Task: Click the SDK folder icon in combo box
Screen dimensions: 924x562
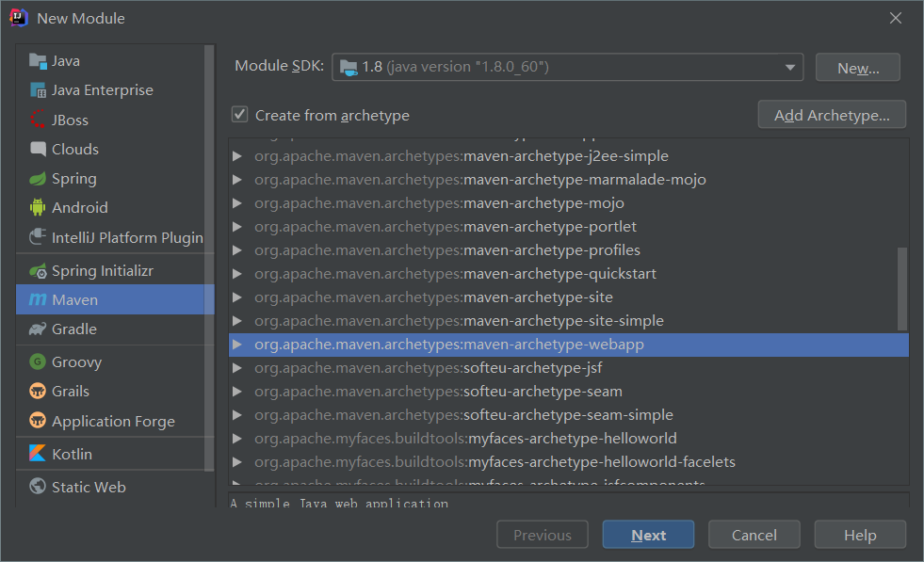Action: click(x=349, y=67)
